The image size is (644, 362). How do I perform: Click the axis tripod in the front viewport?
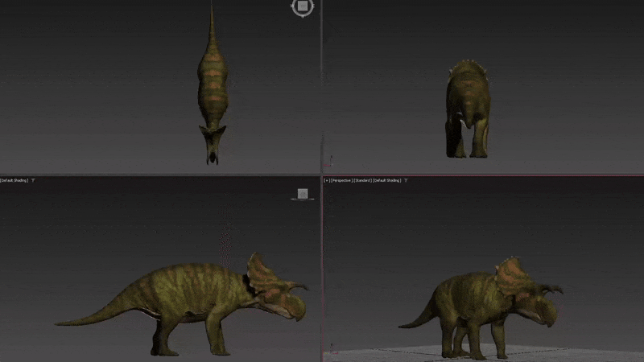click(x=329, y=162)
